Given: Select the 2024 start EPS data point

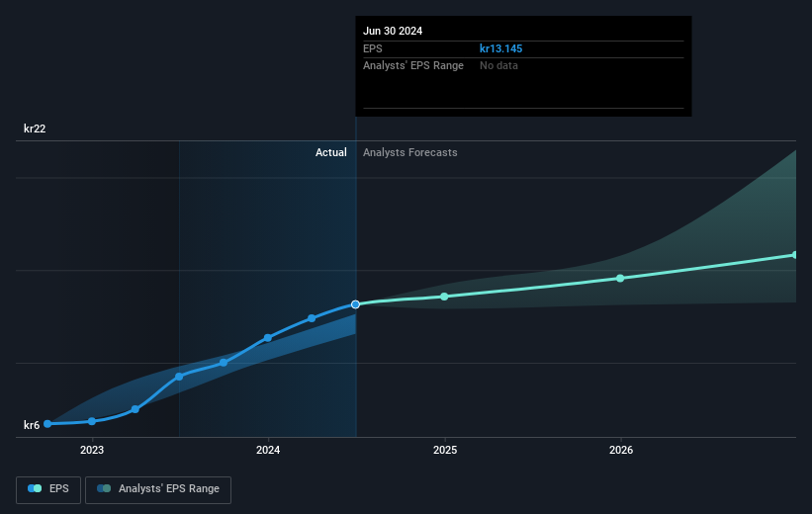Looking at the screenshot, I should (x=268, y=338).
